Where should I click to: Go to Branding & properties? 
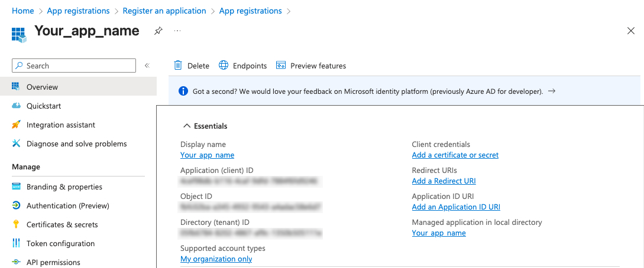[x=64, y=187]
